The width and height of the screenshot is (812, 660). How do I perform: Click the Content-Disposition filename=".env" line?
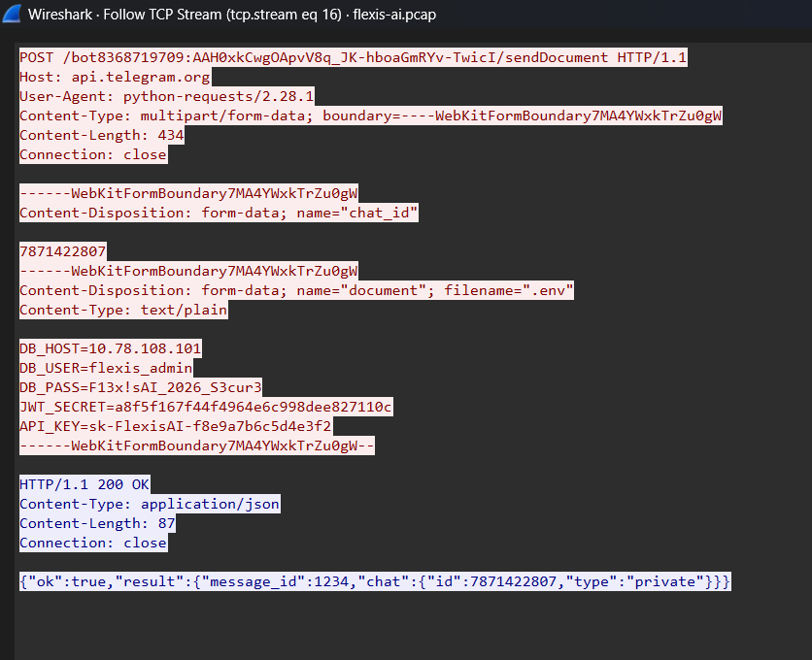tap(296, 290)
